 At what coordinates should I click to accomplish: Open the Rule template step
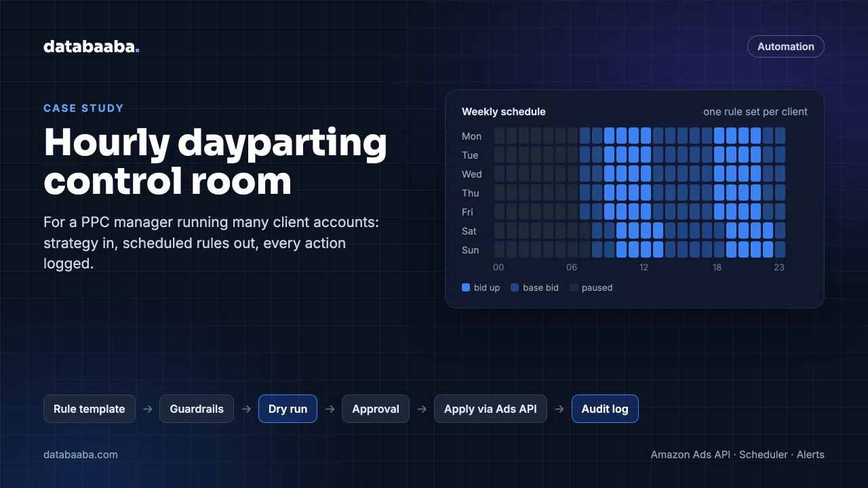(90, 409)
